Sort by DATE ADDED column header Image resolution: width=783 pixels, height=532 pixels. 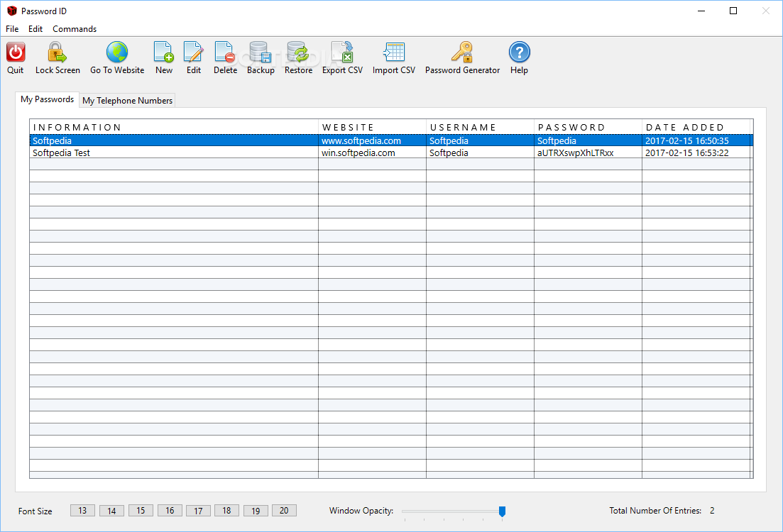pos(697,127)
